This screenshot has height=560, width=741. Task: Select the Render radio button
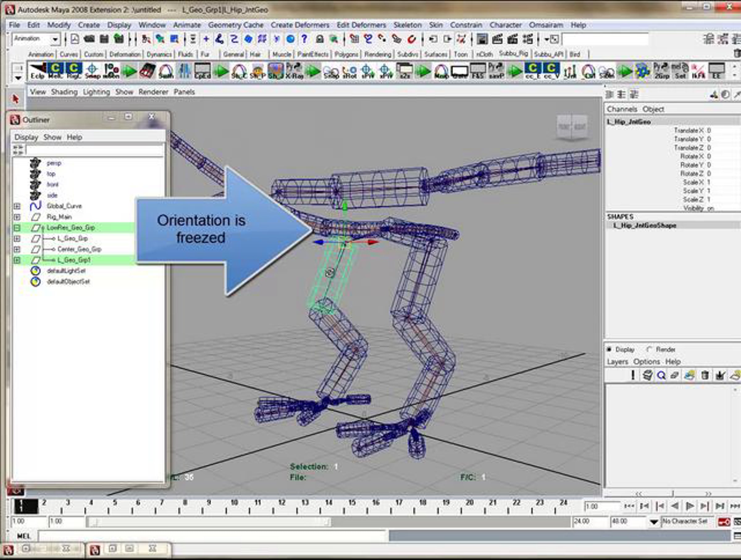[x=650, y=349]
